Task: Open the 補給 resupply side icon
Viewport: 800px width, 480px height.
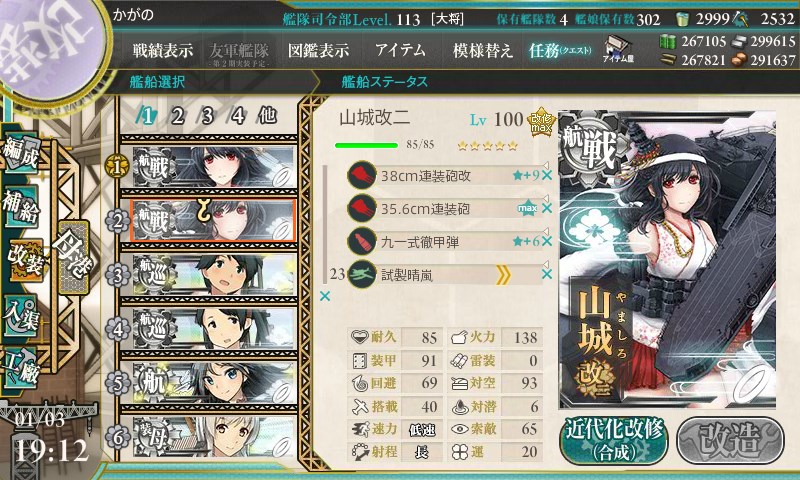Action: (x=21, y=208)
